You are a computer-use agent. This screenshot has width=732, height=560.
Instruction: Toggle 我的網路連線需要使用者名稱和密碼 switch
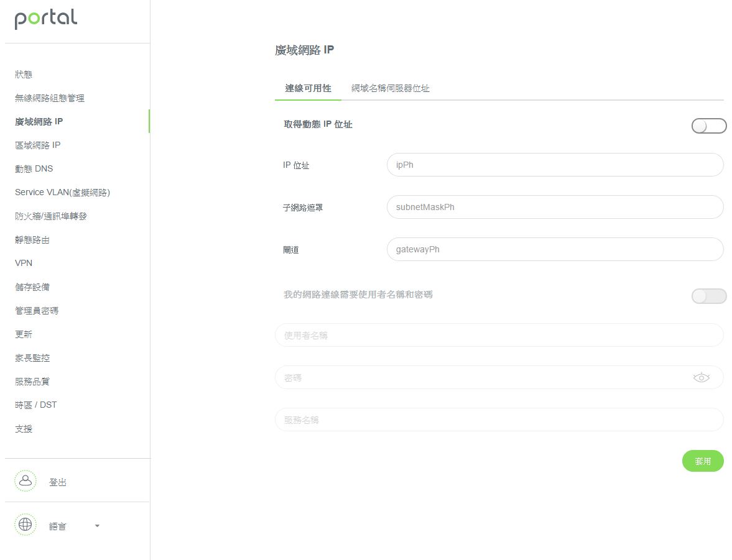(708, 296)
